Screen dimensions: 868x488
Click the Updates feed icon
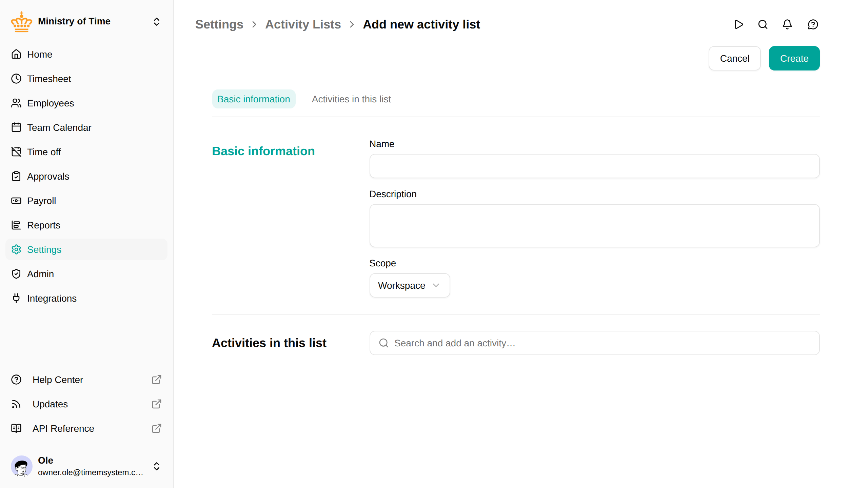point(16,404)
